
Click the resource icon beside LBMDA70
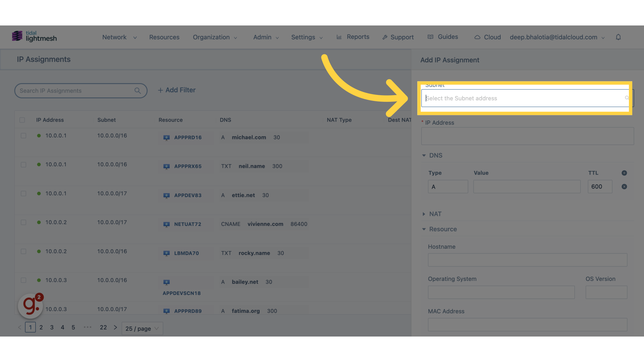166,253
